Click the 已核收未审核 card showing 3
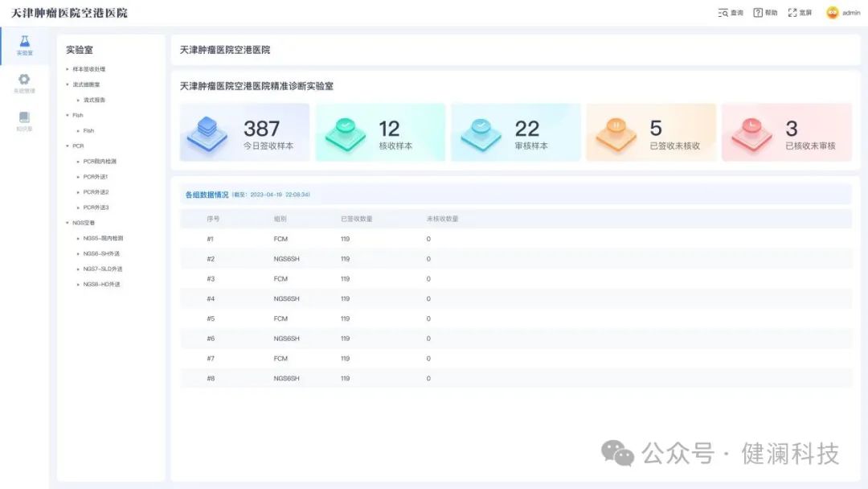868x489 pixels. pos(786,133)
